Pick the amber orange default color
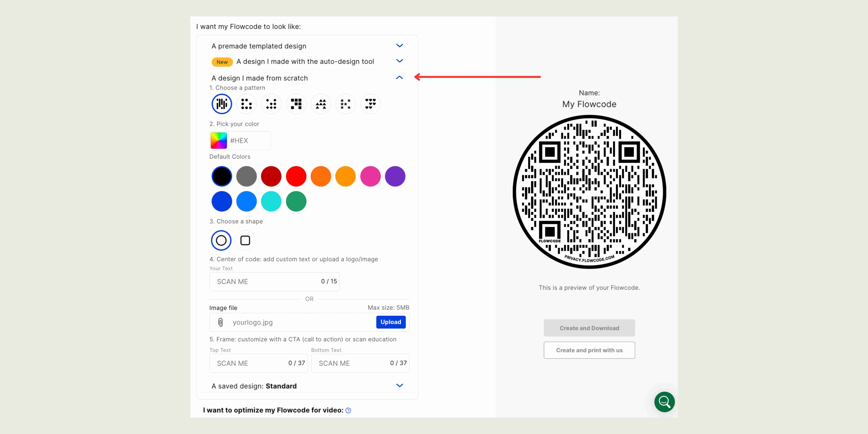This screenshot has width=868, height=434. [345, 176]
